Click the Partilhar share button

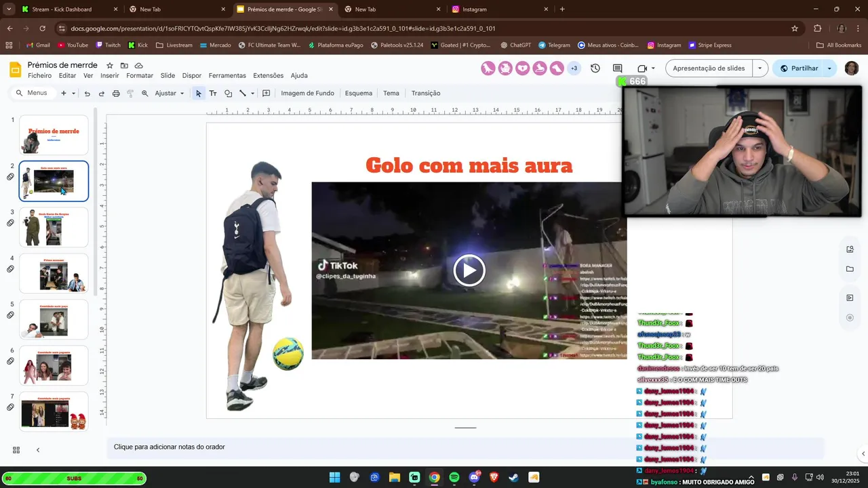click(x=798, y=68)
